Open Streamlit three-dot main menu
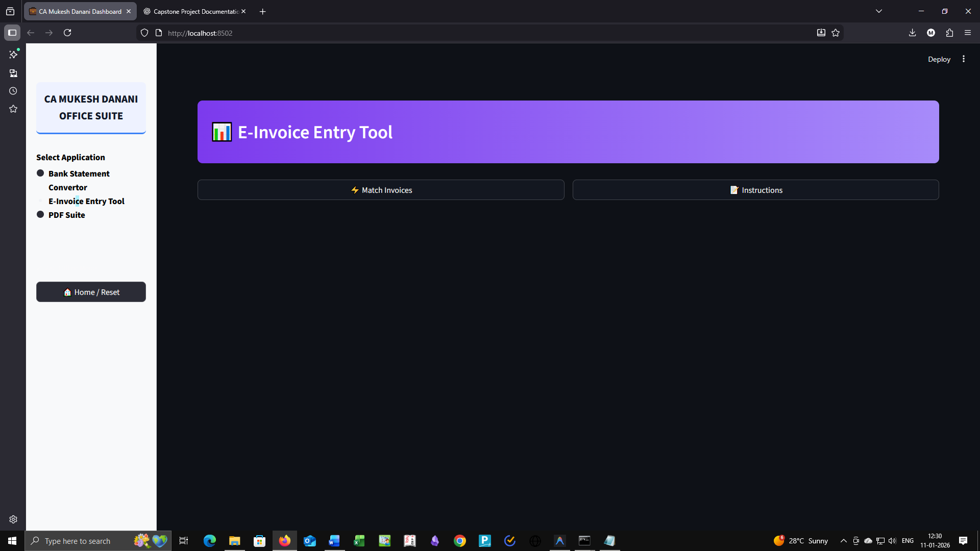Viewport: 980px width, 551px height. pos(964,59)
